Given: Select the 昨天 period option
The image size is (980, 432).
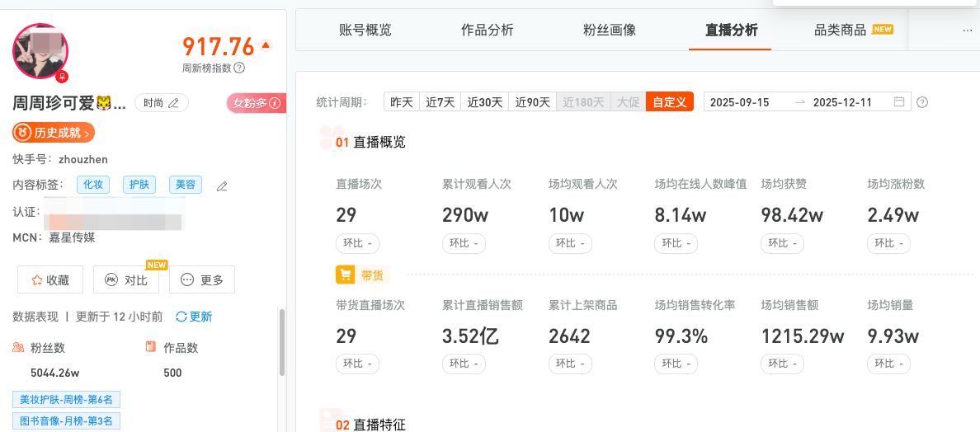Looking at the screenshot, I should (402, 101).
